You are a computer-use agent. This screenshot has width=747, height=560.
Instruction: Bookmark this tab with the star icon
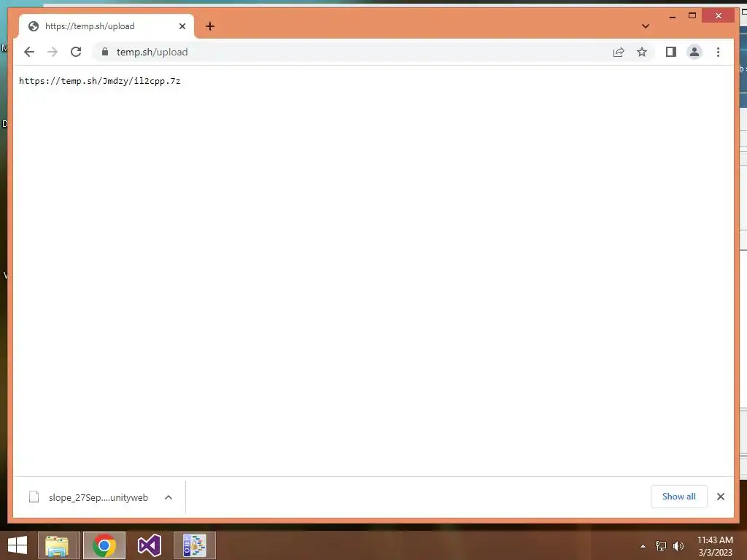(x=642, y=52)
